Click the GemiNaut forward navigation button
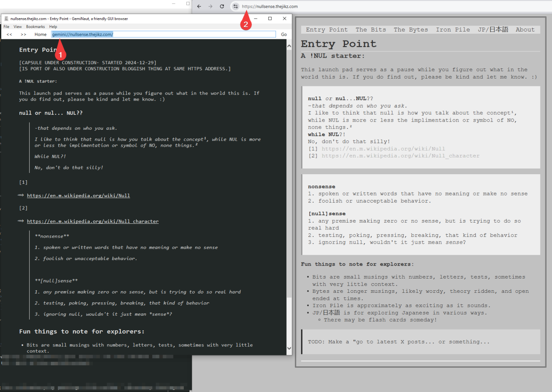The width and height of the screenshot is (552, 392). tap(23, 34)
